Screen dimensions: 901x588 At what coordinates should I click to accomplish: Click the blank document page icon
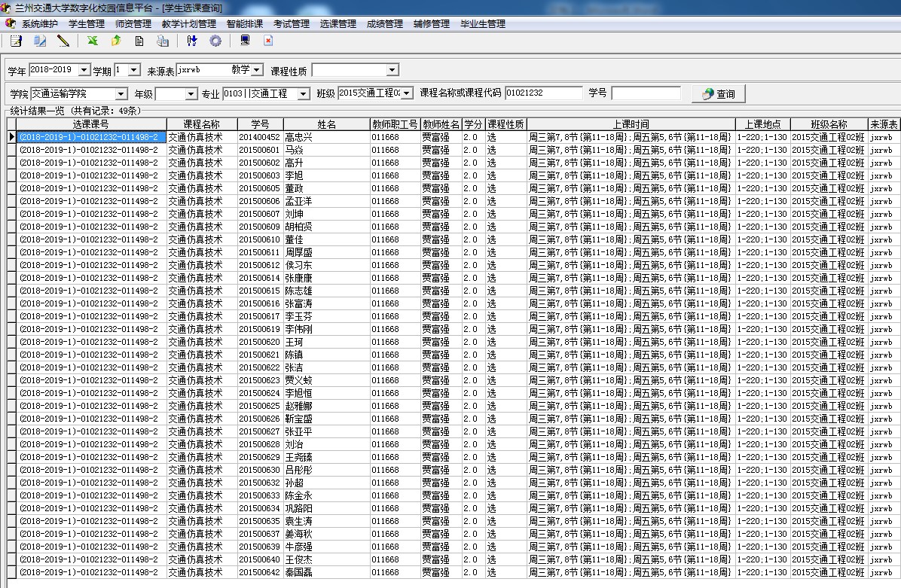[x=139, y=41]
